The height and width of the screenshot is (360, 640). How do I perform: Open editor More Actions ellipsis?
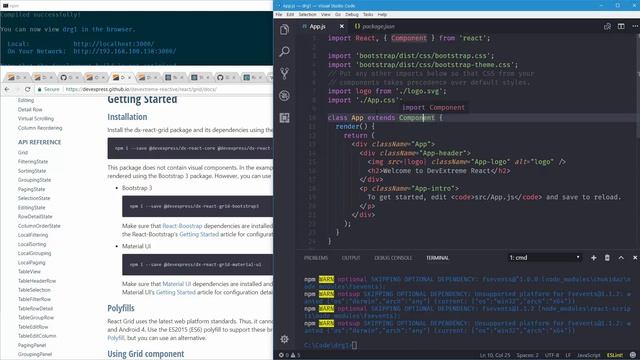[635, 26]
